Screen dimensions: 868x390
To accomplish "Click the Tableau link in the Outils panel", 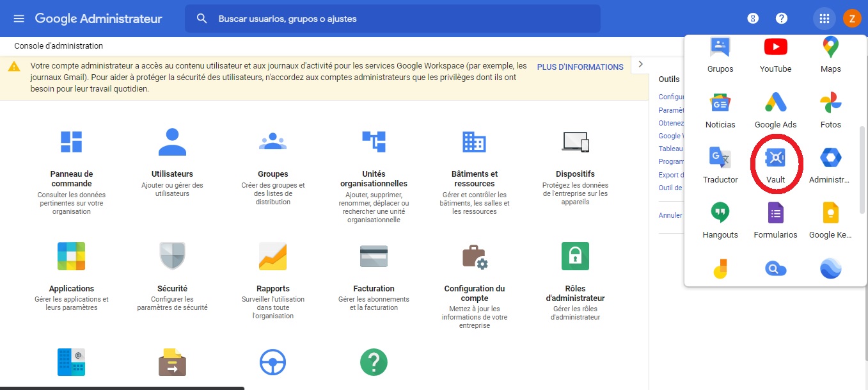I will (x=670, y=148).
